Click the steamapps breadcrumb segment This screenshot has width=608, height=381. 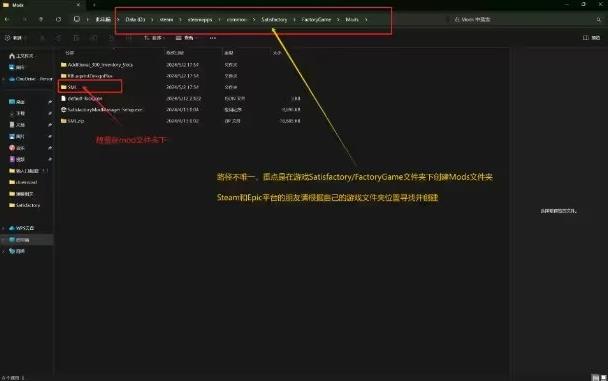[200, 19]
